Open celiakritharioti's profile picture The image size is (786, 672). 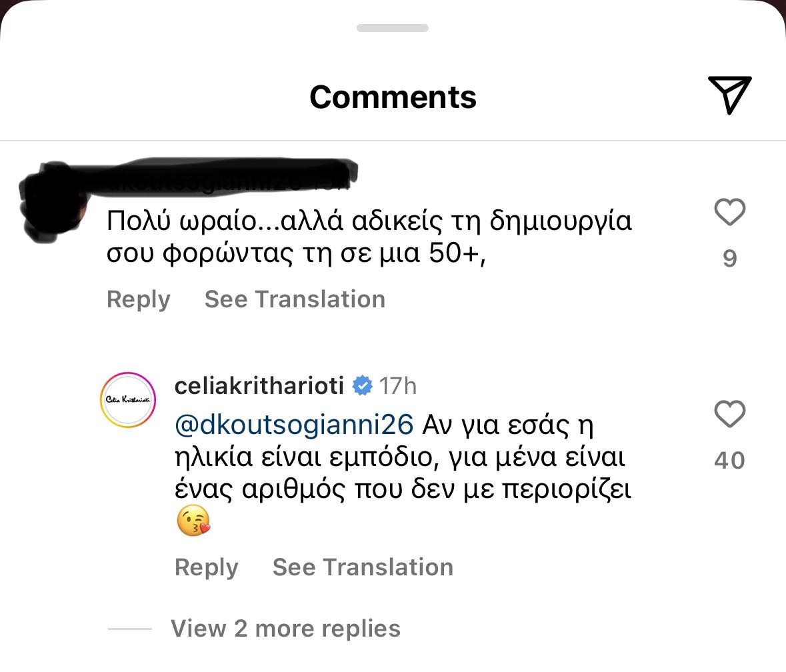[x=127, y=399]
